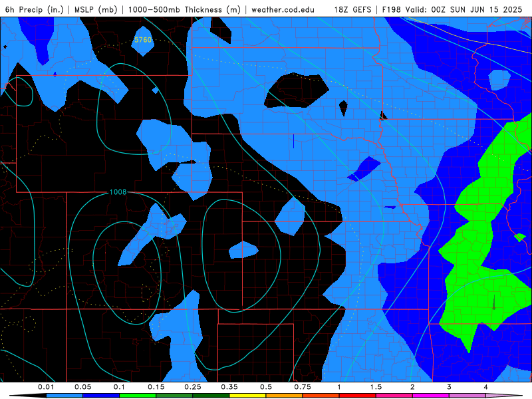Click the 0.5 legend value
This screenshot has height=399, width=532.
(266, 387)
